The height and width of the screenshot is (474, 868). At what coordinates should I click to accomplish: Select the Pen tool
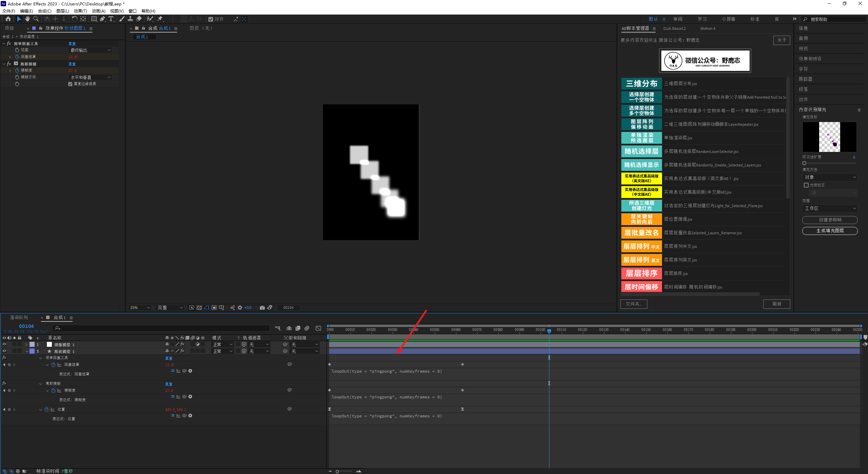[102, 19]
